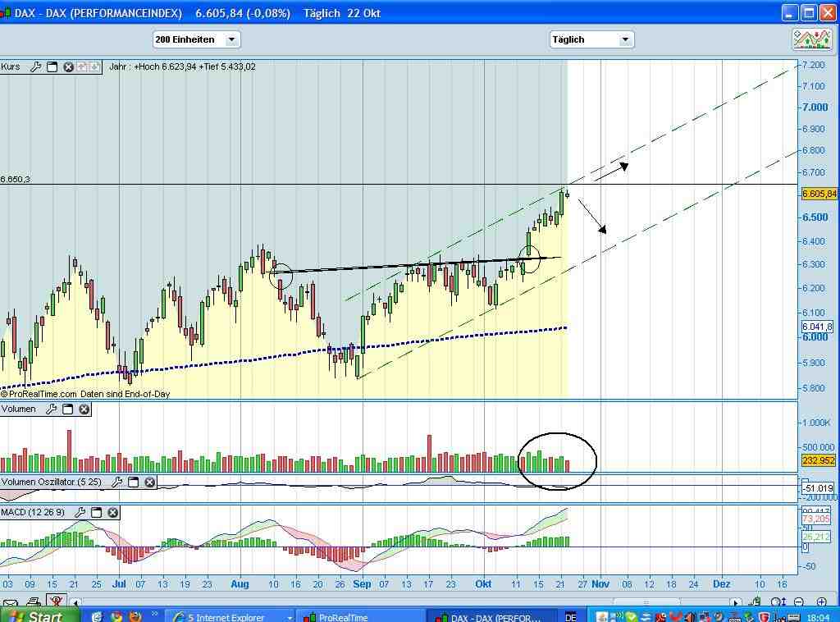
Task: Click taskbar clock showing 18:04
Action: tap(818, 618)
